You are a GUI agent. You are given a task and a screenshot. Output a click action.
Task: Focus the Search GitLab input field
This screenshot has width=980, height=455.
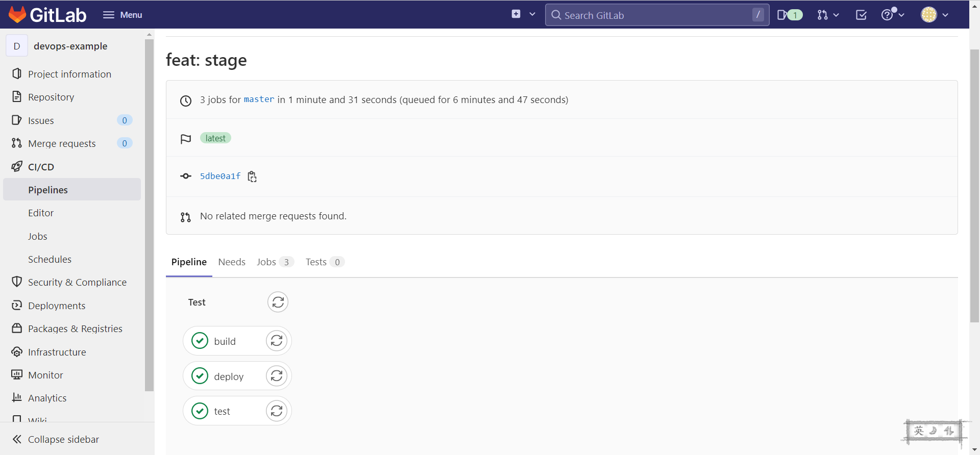657,15
